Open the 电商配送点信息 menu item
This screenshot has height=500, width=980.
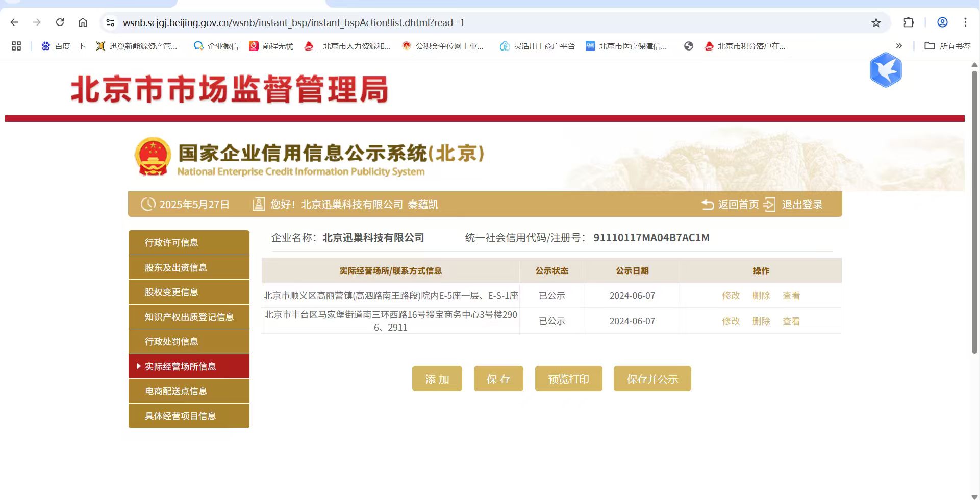[x=189, y=391]
